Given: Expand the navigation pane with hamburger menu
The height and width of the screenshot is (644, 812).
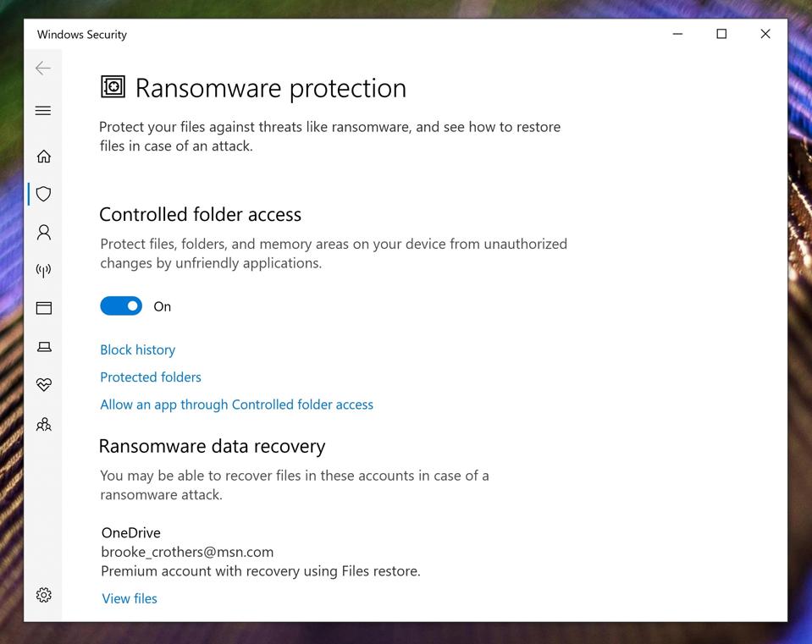Looking at the screenshot, I should [x=43, y=110].
